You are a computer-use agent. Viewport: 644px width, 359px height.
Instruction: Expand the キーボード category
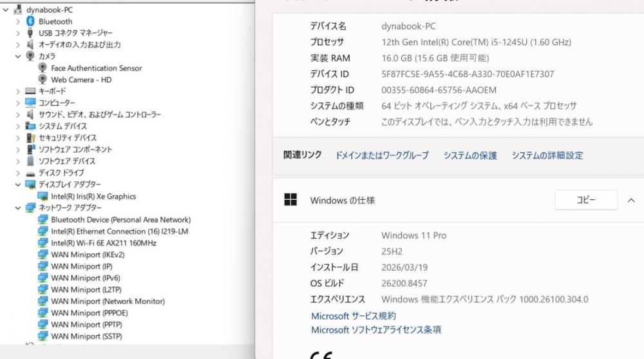[x=17, y=92]
